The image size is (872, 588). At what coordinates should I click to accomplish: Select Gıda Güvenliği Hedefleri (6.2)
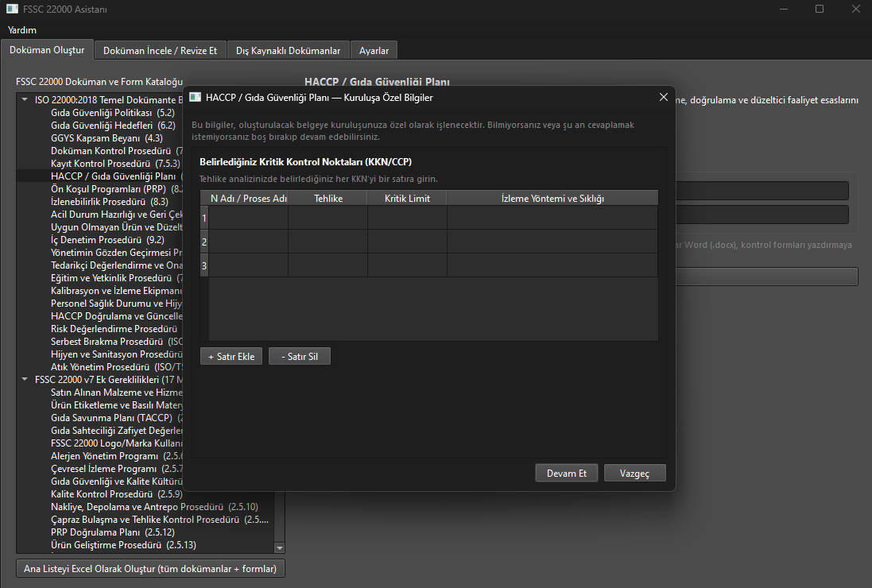[x=114, y=126]
